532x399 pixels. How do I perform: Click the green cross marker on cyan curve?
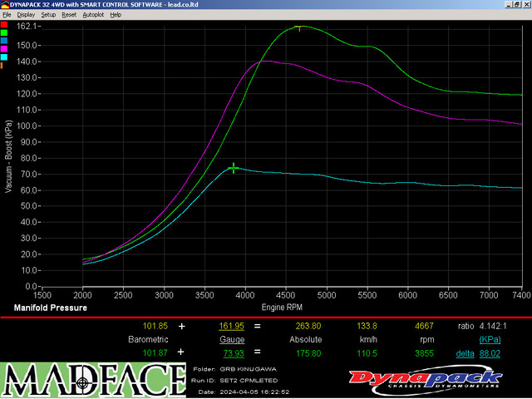pos(234,168)
